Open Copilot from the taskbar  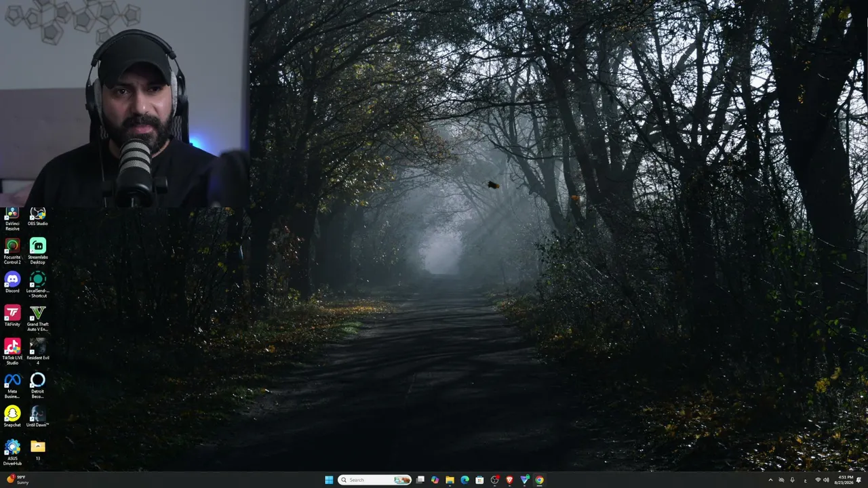[435, 480]
